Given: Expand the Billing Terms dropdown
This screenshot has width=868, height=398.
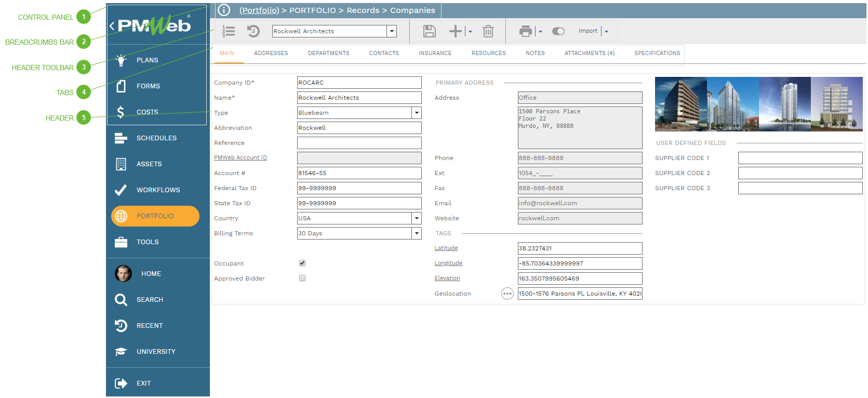Looking at the screenshot, I should (417, 233).
